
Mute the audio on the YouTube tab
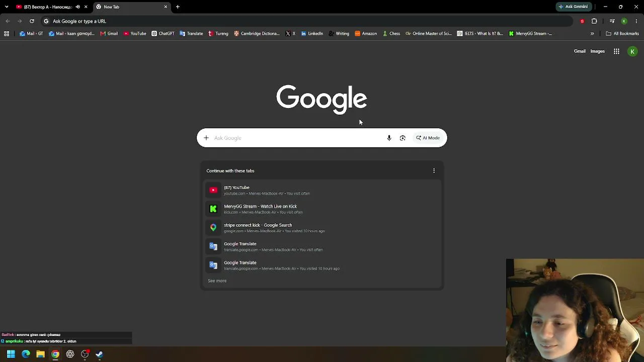pyautogui.click(x=77, y=7)
